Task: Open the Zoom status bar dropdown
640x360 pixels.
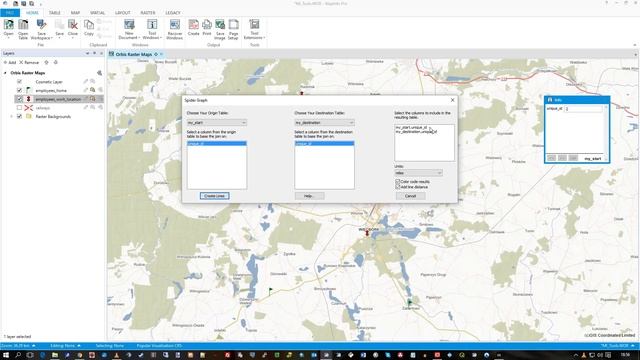Action: 33,346
